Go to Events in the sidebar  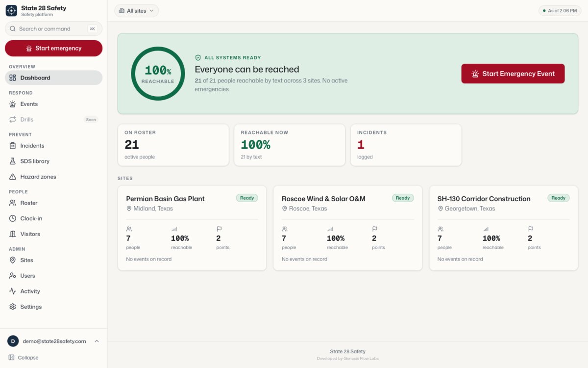pos(53,104)
